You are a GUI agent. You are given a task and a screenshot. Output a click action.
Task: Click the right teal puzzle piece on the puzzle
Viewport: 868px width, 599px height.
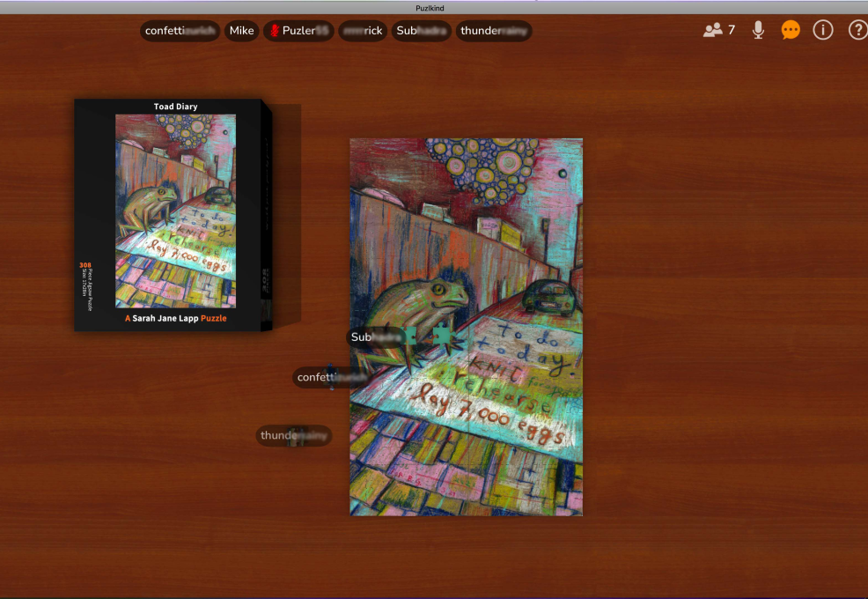point(441,336)
